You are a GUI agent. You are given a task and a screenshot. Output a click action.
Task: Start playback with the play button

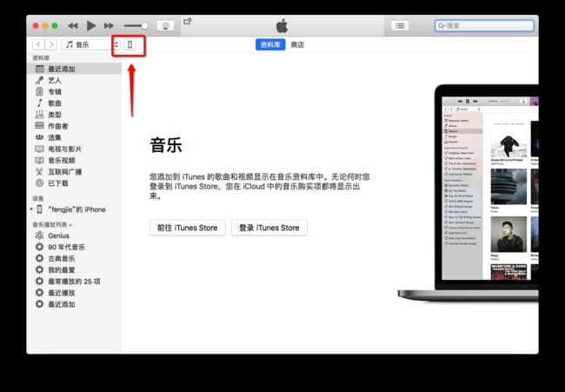(91, 25)
